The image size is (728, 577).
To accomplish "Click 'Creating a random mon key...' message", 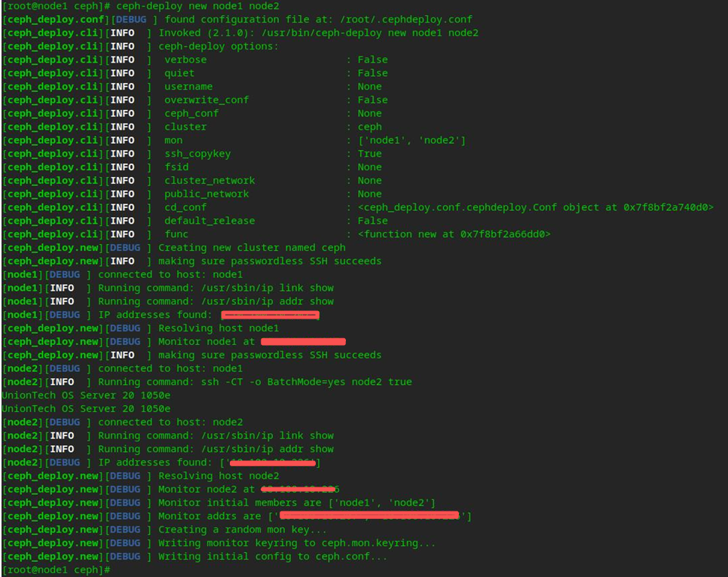I will [243, 530].
